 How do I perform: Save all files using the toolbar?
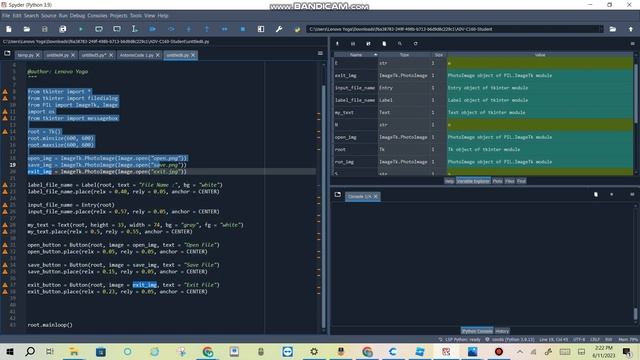62,29
